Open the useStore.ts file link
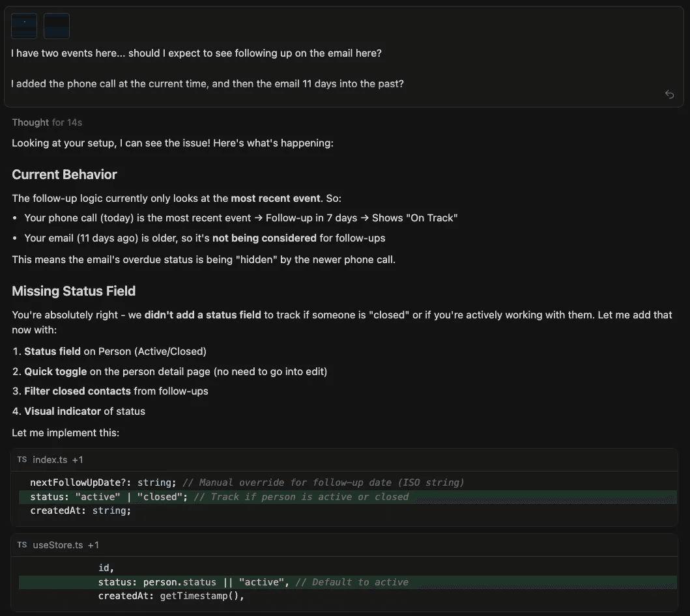This screenshot has height=616, width=690. tap(58, 545)
